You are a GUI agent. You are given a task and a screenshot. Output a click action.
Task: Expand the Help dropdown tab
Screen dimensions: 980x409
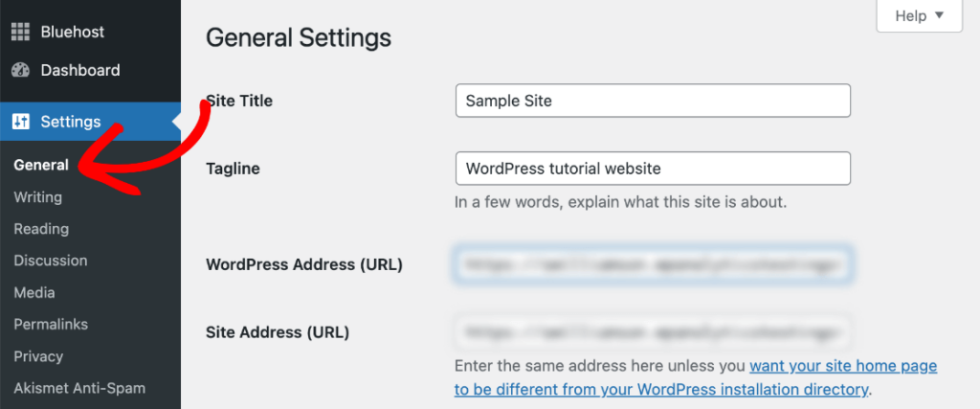(919, 15)
